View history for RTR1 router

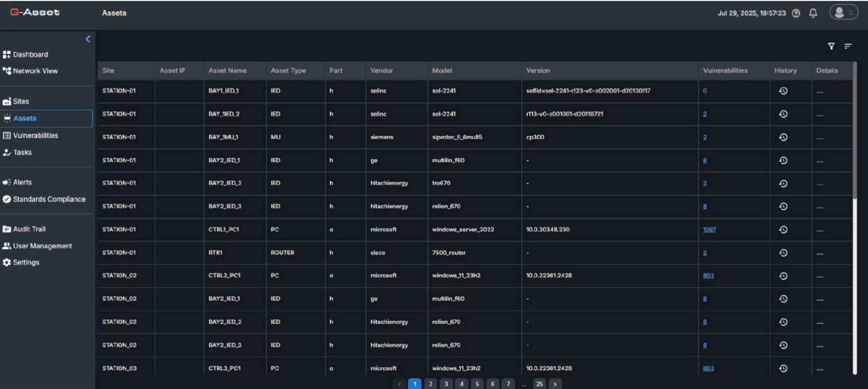click(x=783, y=253)
